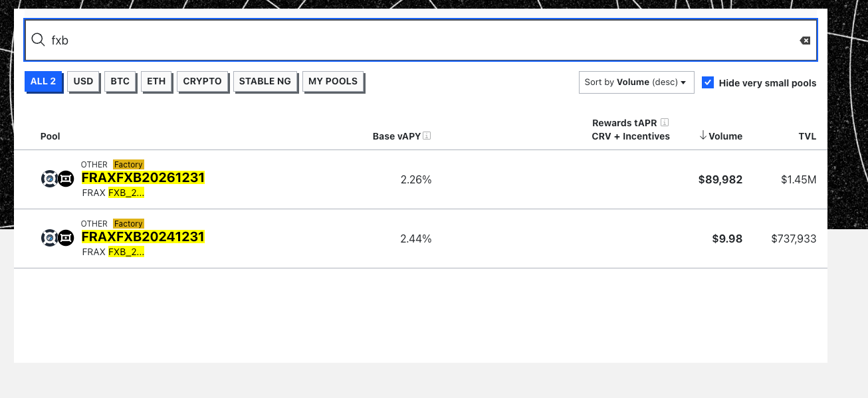
Task: Select the BTC filter tab
Action: [120, 81]
